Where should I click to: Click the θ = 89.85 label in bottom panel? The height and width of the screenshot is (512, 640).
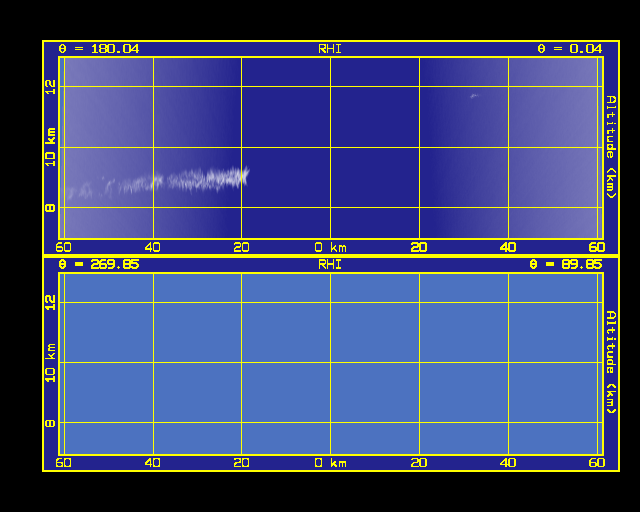(x=566, y=265)
